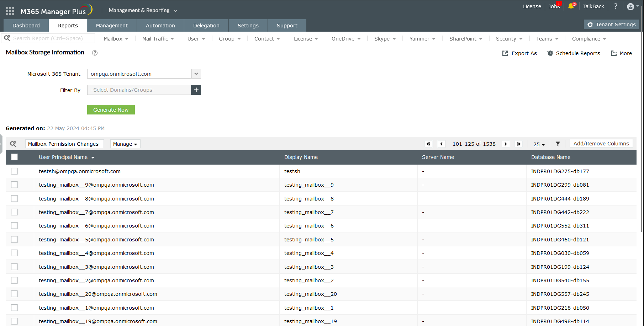This screenshot has height=326, width=644.
Task: Switch to the Delegation tab
Action: point(206,26)
